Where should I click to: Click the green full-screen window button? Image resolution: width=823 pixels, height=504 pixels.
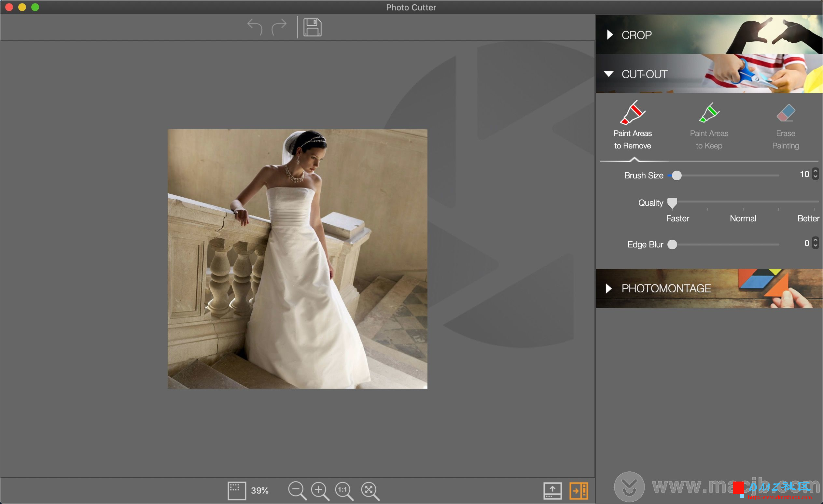35,7
